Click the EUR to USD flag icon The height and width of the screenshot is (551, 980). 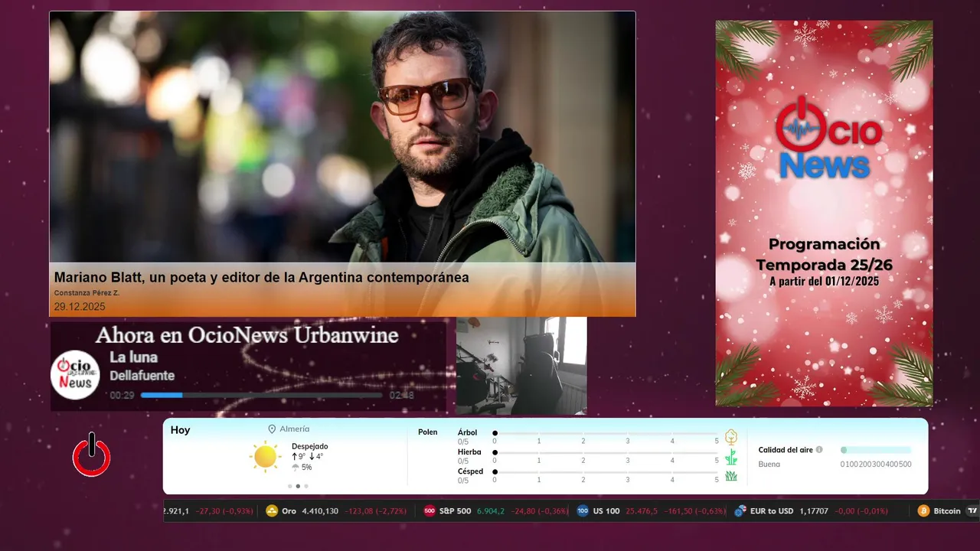740,511
